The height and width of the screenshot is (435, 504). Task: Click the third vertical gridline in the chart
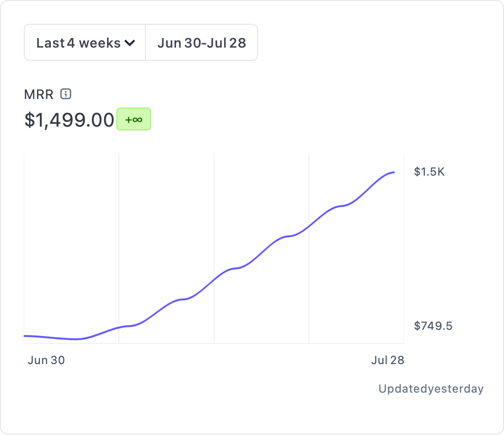tap(309, 190)
